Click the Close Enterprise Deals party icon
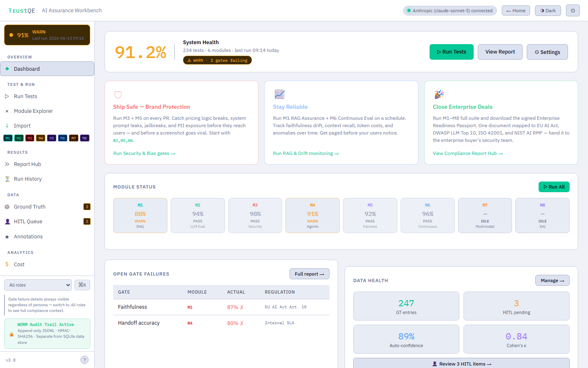 (439, 94)
